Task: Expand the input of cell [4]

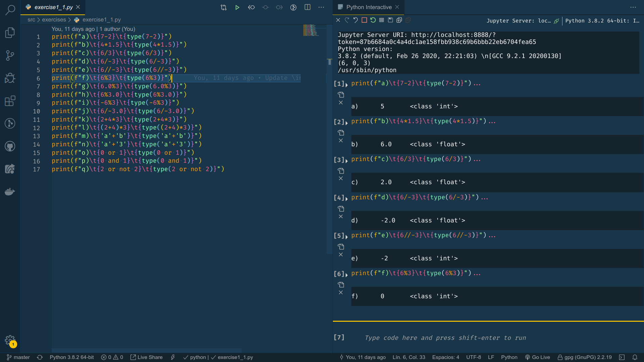Action: (347, 199)
